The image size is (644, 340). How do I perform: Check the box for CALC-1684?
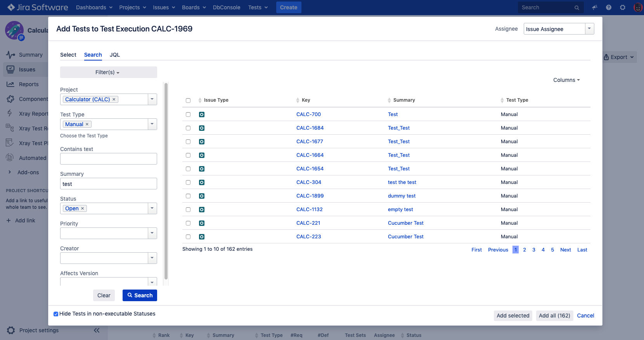(x=188, y=128)
